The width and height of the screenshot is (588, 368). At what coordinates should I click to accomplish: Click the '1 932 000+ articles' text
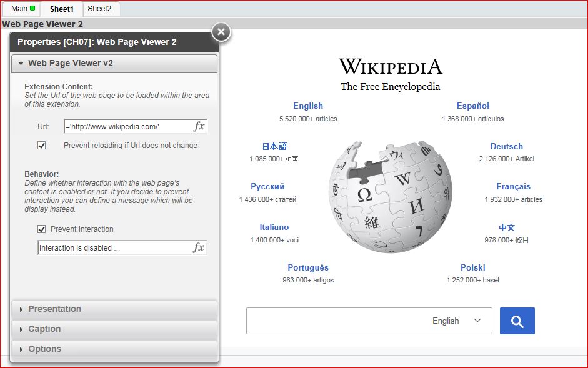pyautogui.click(x=514, y=199)
